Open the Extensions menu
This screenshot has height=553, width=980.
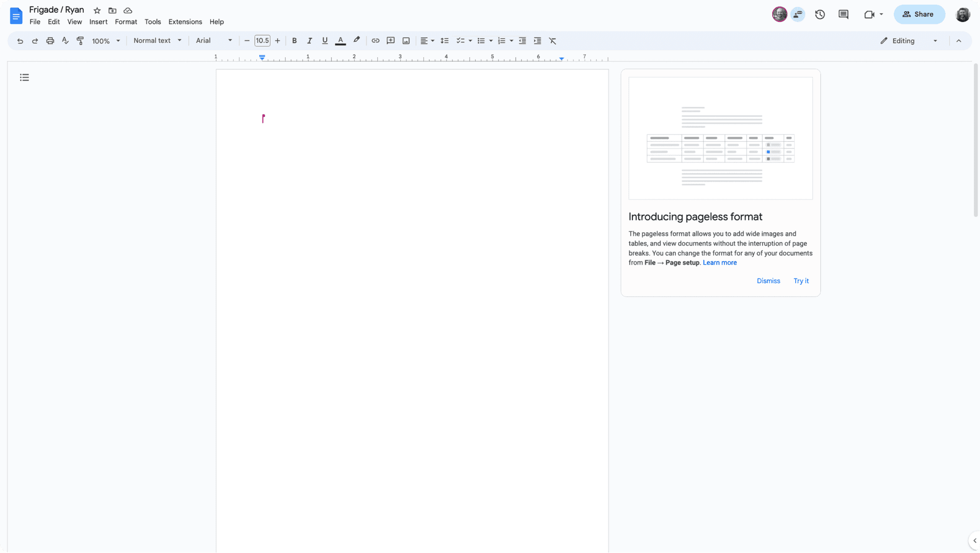[x=185, y=22]
